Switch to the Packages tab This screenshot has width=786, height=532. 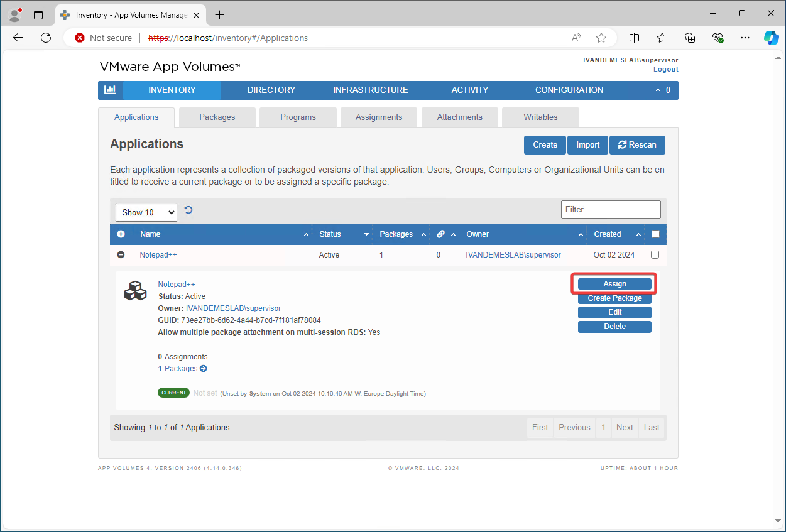[217, 117]
